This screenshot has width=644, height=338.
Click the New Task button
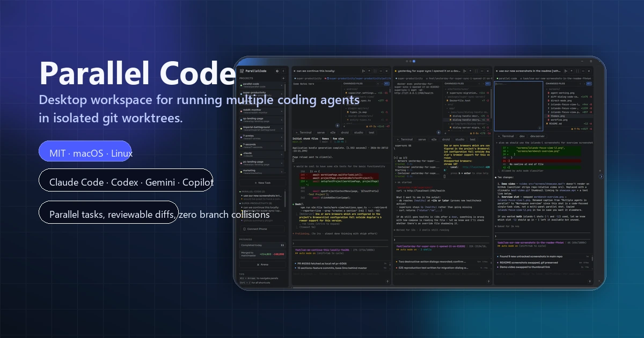coord(262,183)
